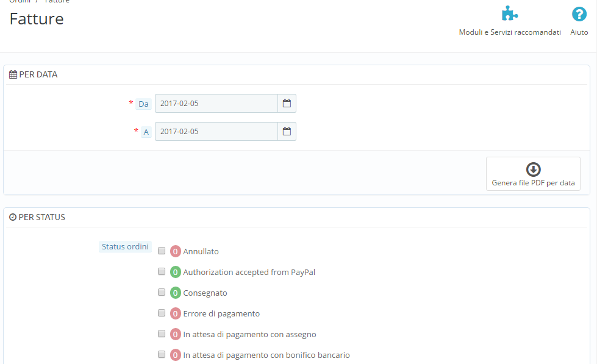597x364 pixels.
Task: Click the Fatture page title
Action: [37, 19]
